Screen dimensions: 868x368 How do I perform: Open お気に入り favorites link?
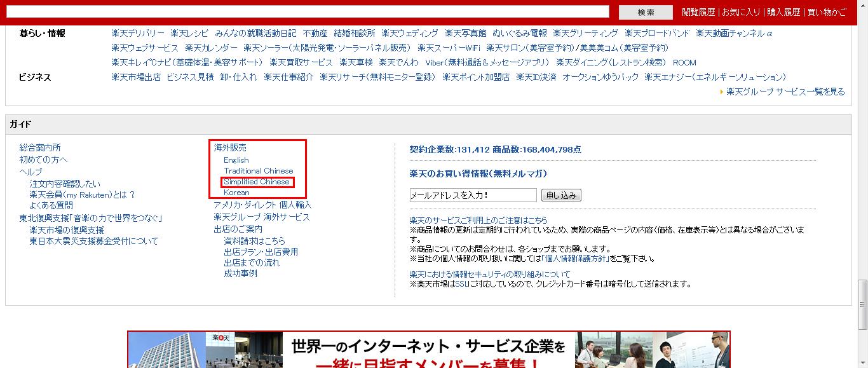pos(741,12)
